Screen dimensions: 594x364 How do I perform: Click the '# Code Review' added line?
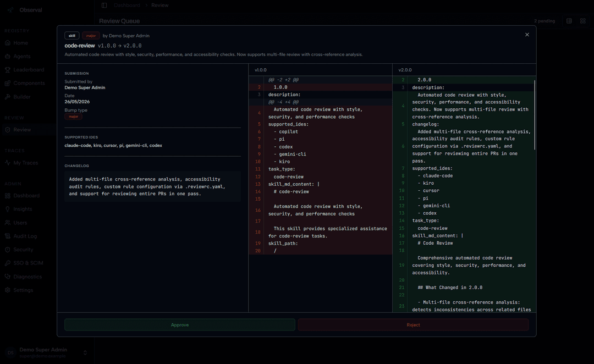pos(435,243)
